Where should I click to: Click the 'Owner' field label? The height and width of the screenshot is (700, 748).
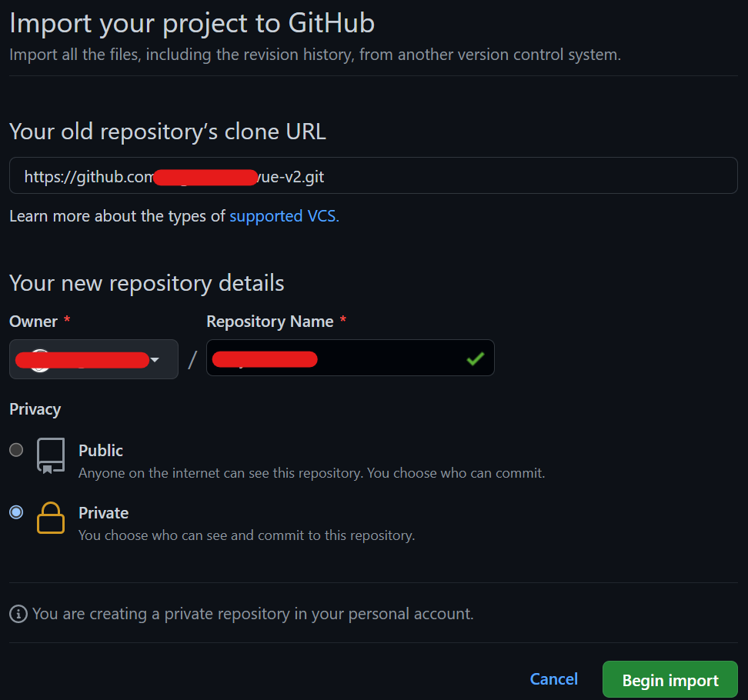[x=33, y=322]
